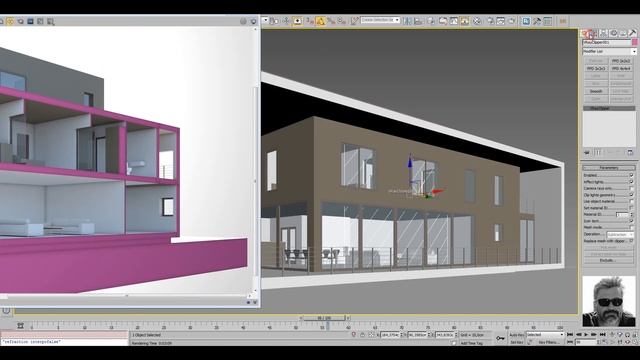The image size is (640, 360).
Task: Enable the Camera rays only checkbox
Action: pos(631,188)
